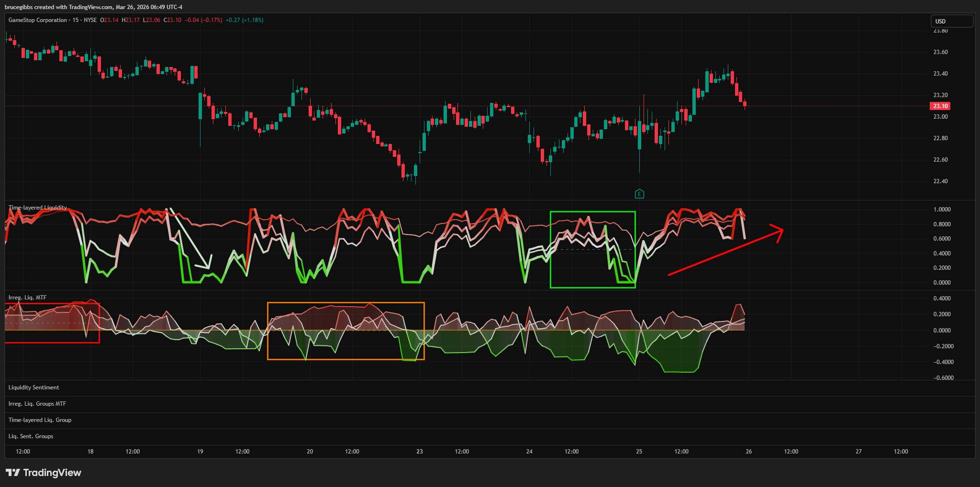Click the 23.60 price axis label
This screenshot has height=487, width=980.
[x=940, y=52]
